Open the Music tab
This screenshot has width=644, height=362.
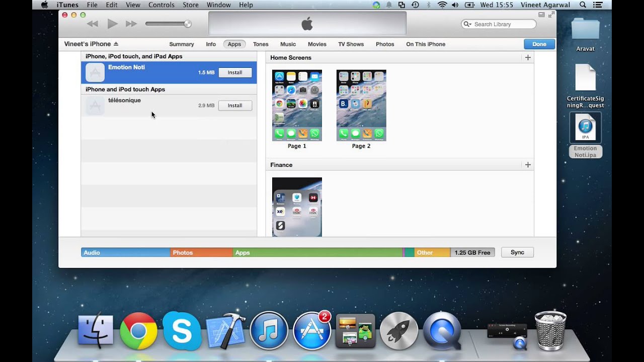point(288,44)
